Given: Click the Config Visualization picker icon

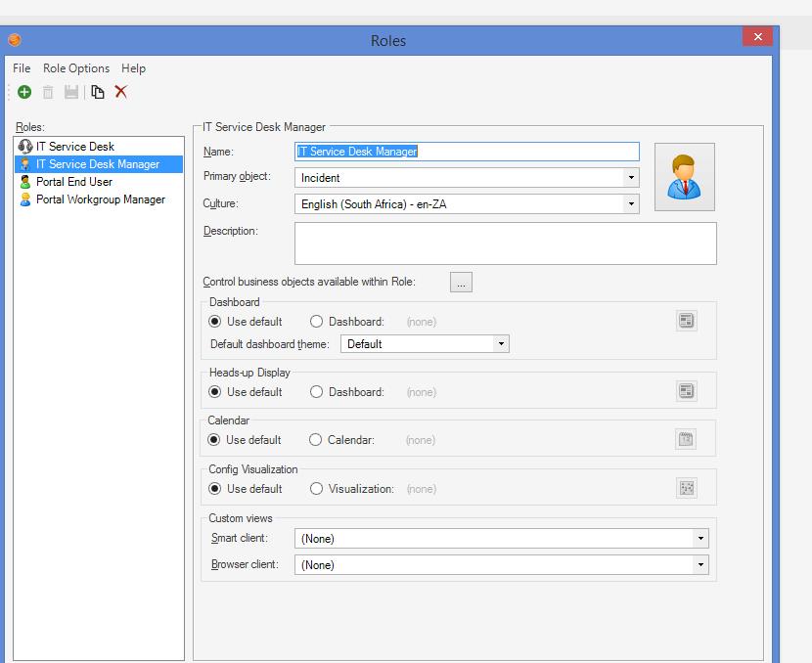Looking at the screenshot, I should tap(687, 488).
